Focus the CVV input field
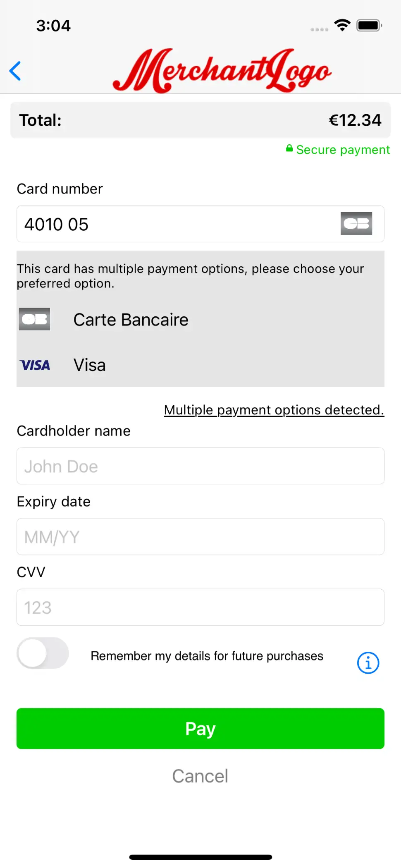401x868 pixels. pos(200,607)
